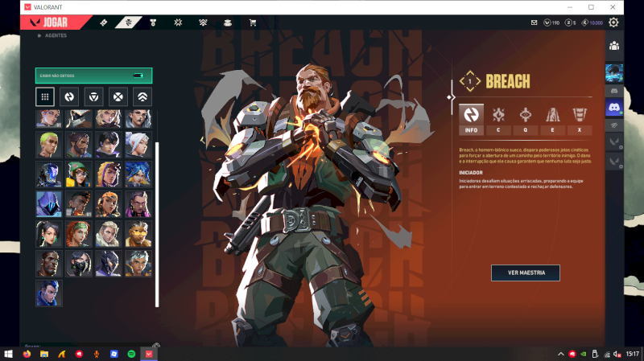Select Reyna, the purple-haired agent portrait
This screenshot has width=644, height=361.
click(x=138, y=204)
